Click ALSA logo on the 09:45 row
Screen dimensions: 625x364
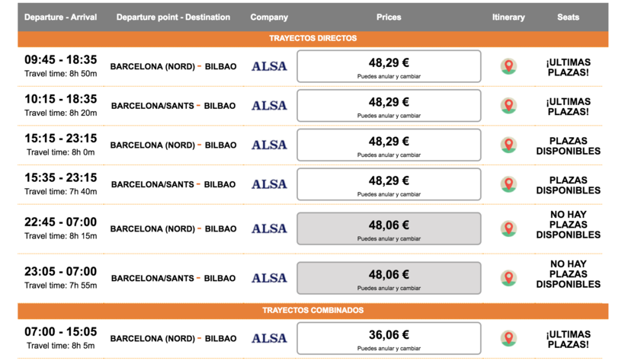pos(269,66)
